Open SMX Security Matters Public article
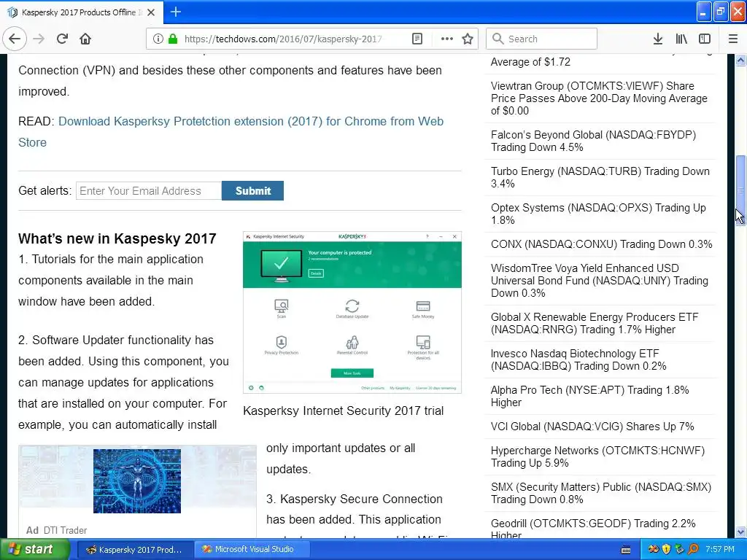 tap(601, 494)
